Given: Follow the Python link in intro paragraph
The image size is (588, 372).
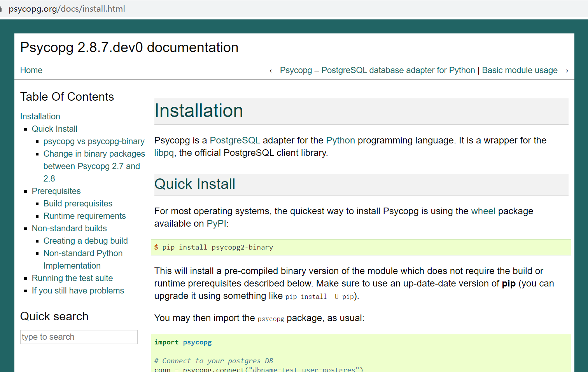Looking at the screenshot, I should (340, 140).
